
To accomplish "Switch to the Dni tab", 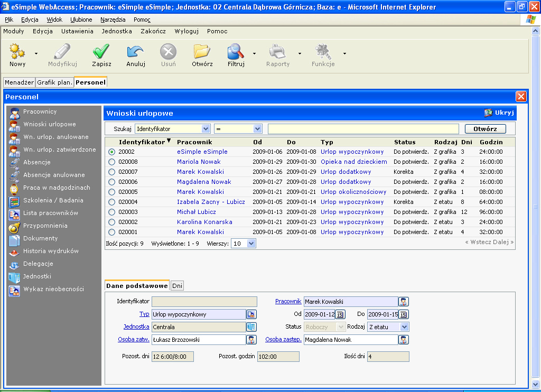I will pyautogui.click(x=178, y=286).
